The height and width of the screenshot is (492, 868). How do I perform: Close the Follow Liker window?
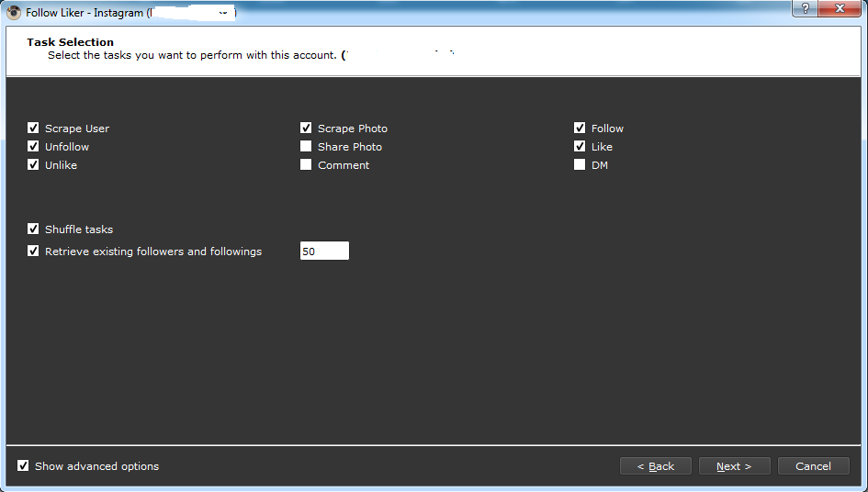click(840, 9)
